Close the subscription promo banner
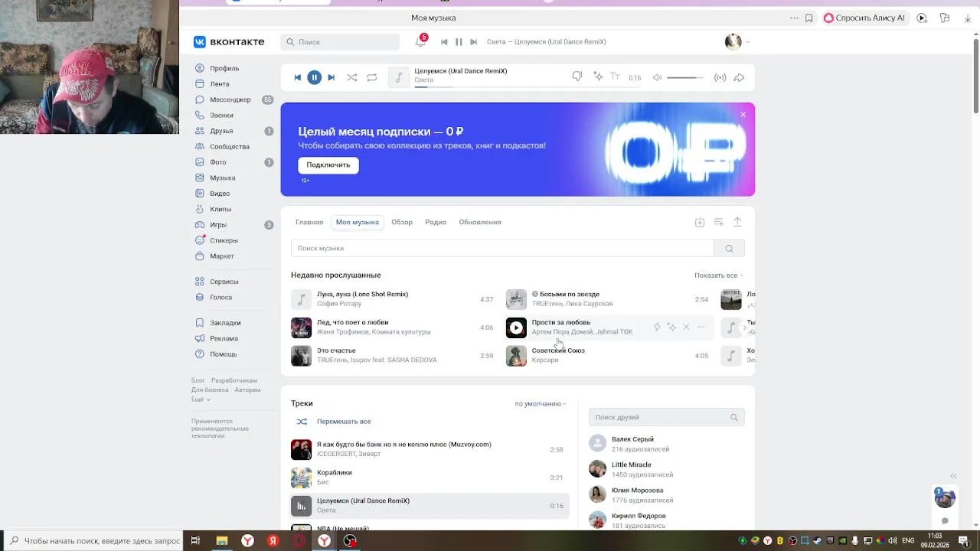Viewport: 980px width, 551px height. (x=743, y=115)
